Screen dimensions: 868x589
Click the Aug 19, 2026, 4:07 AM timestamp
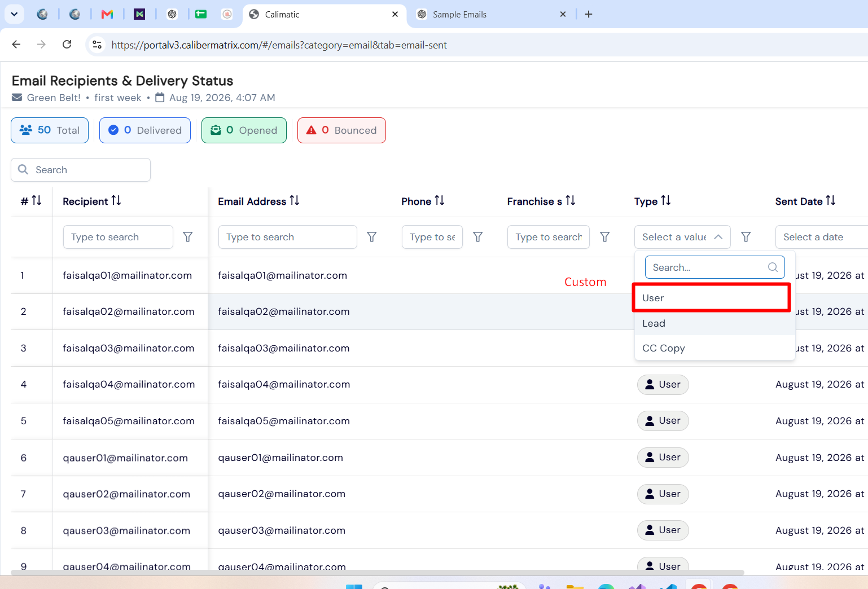[x=222, y=98]
